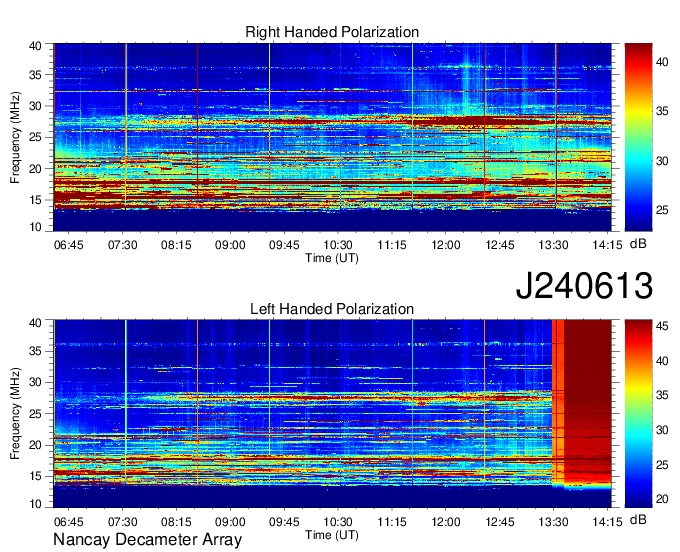
Task: Select 12:45 time tick under Right Handed plot
Action: click(500, 245)
